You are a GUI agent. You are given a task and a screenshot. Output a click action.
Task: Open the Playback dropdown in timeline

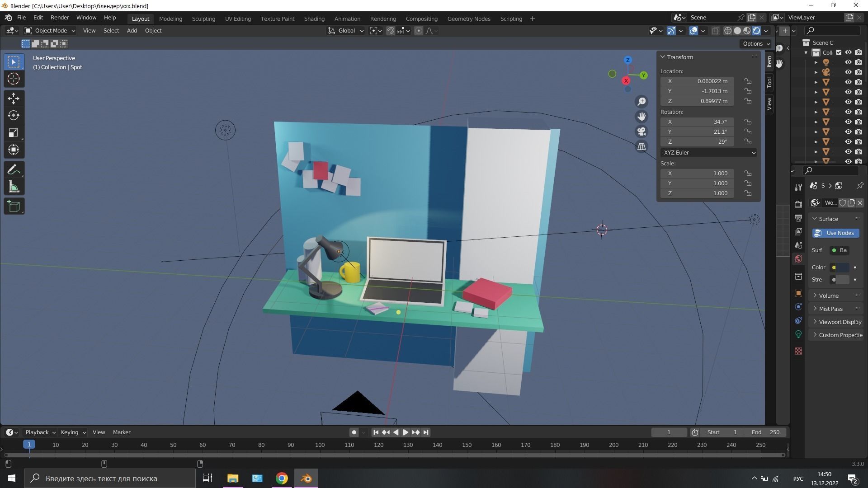[x=40, y=432]
